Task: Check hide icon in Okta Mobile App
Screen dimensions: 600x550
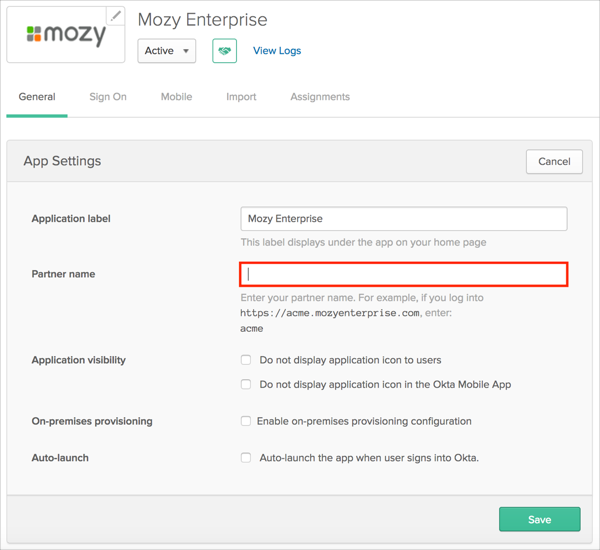Action: (x=246, y=384)
